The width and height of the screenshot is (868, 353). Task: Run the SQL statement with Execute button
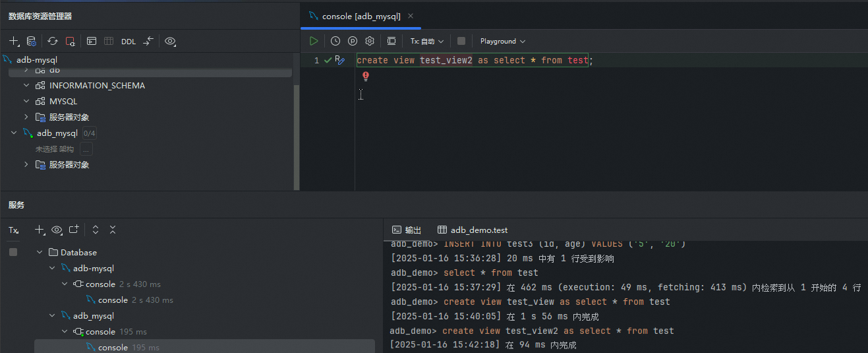tap(314, 41)
